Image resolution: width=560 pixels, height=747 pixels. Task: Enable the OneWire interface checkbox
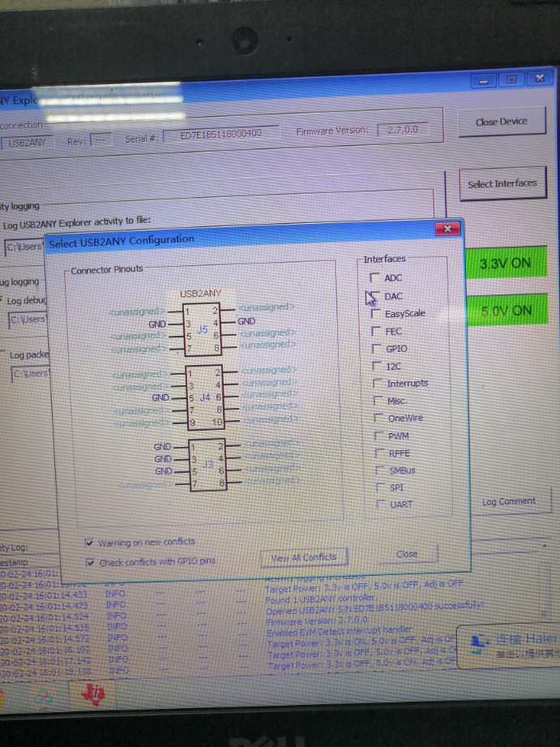tap(378, 418)
